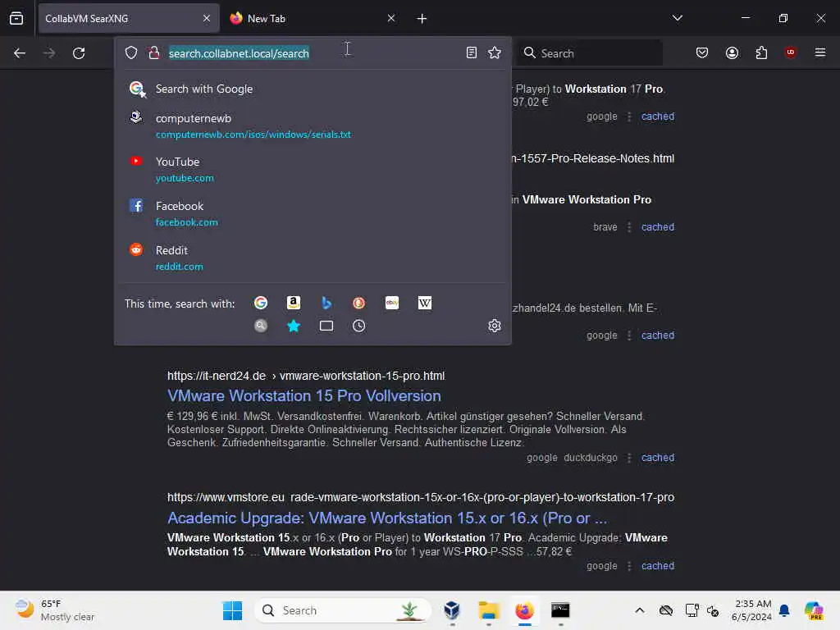Search this time with eBay icon
Viewport: 840px width, 630px height.
[x=392, y=303]
